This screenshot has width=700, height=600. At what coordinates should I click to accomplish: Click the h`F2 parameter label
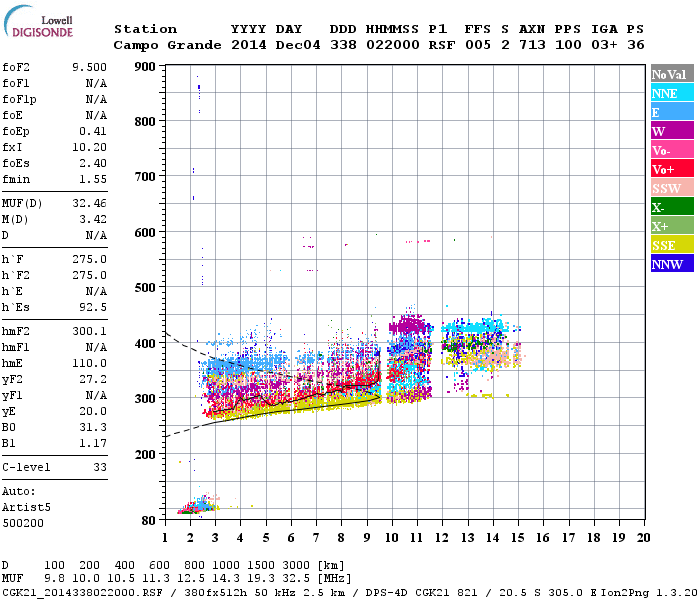[16, 275]
